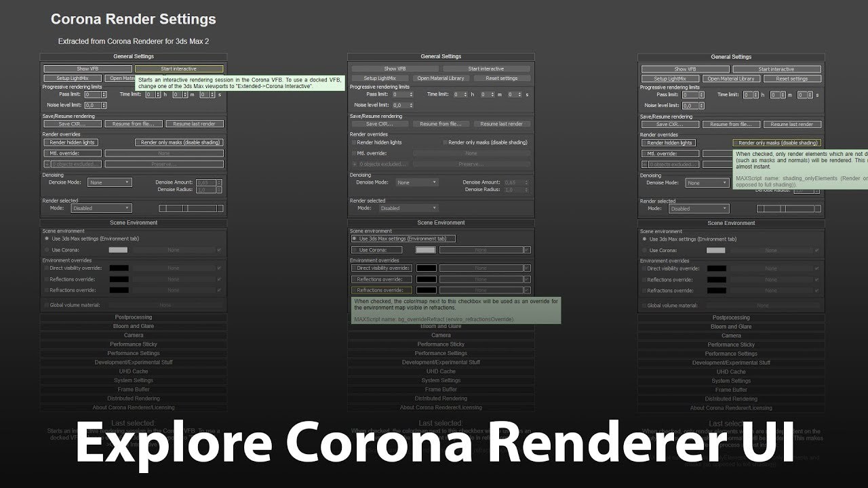Open Refractions override color swatch, right panel
Screen dimensions: 868x488
click(x=716, y=290)
